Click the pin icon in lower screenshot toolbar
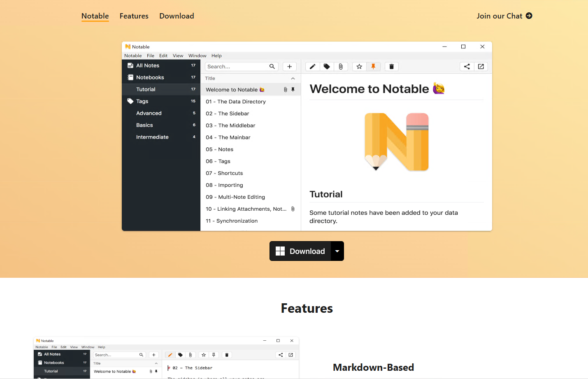Image resolution: width=588 pixels, height=379 pixels. tap(214, 355)
